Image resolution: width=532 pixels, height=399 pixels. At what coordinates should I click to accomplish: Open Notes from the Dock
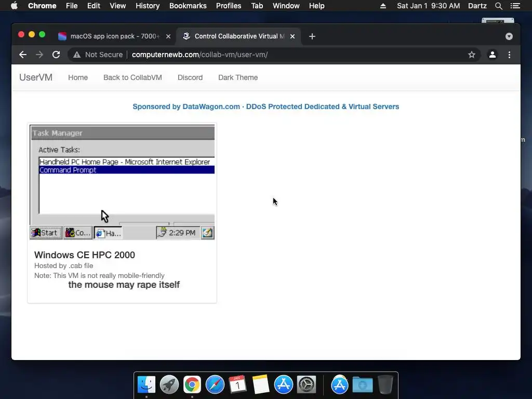pyautogui.click(x=261, y=385)
